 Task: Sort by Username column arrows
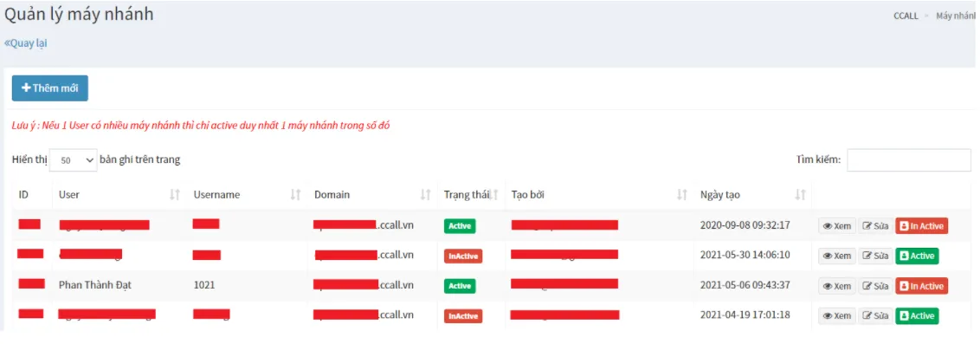(x=295, y=194)
